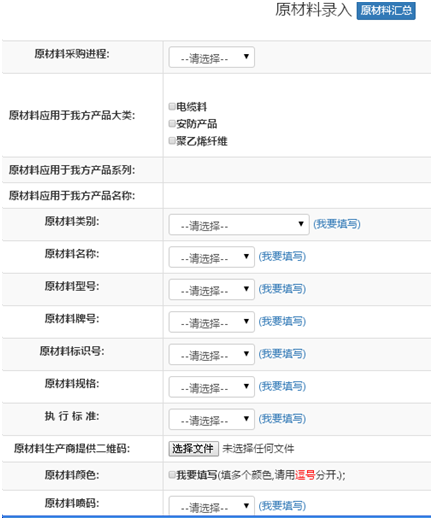The width and height of the screenshot is (433, 520).
Task: Click 我要填写 link next to 原材料名称
Action: pos(282,256)
